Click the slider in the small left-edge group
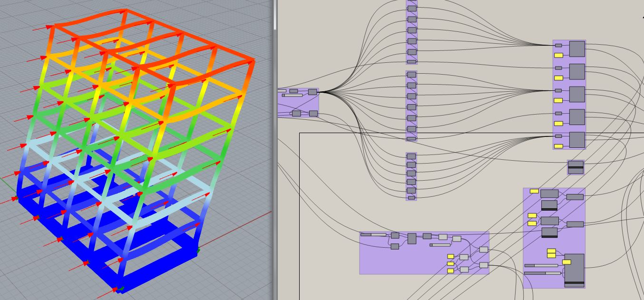Screen dimensions: 644x300 [x=292, y=95]
